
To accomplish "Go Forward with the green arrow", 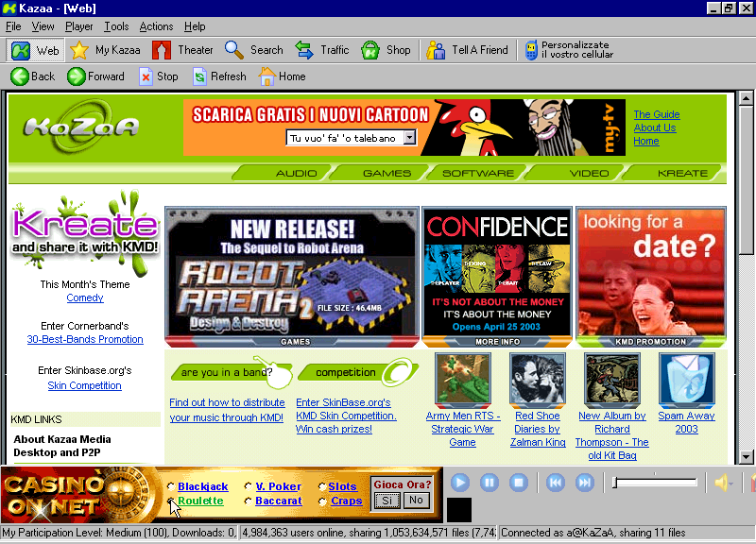I will click(x=77, y=76).
